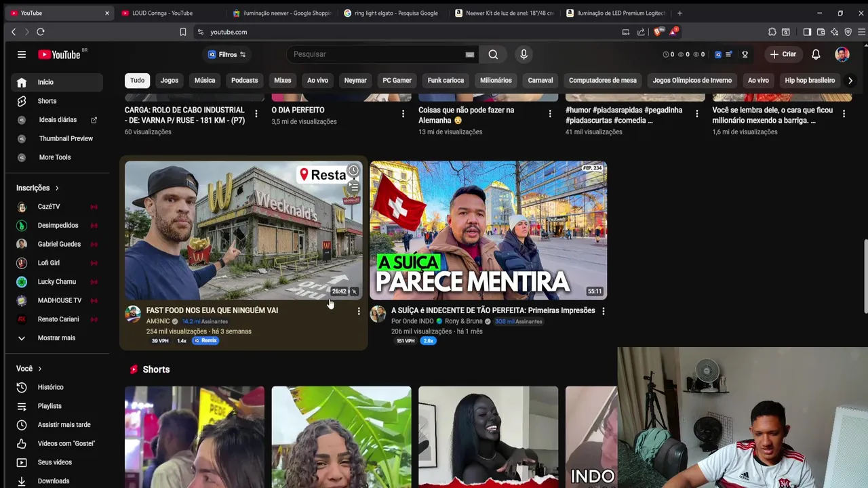Open the notifications bell
The height and width of the screenshot is (488, 868).
pos(816,54)
